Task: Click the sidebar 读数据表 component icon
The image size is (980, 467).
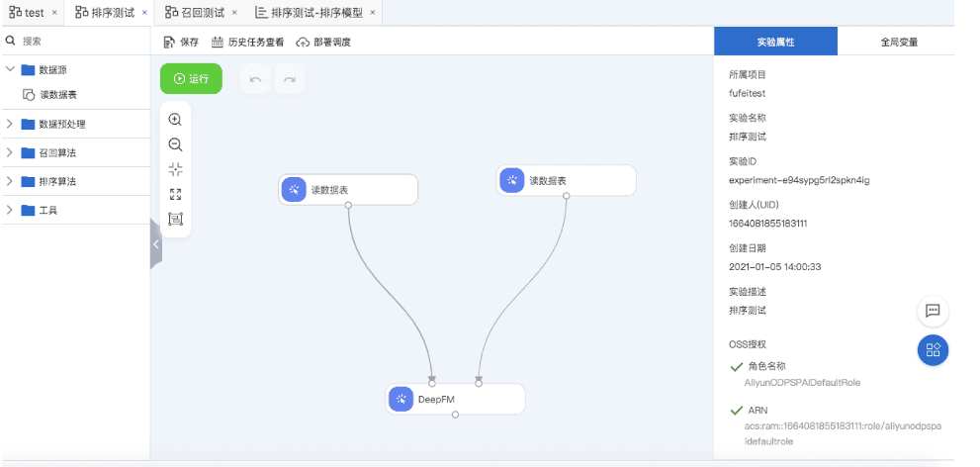Action: 29,95
